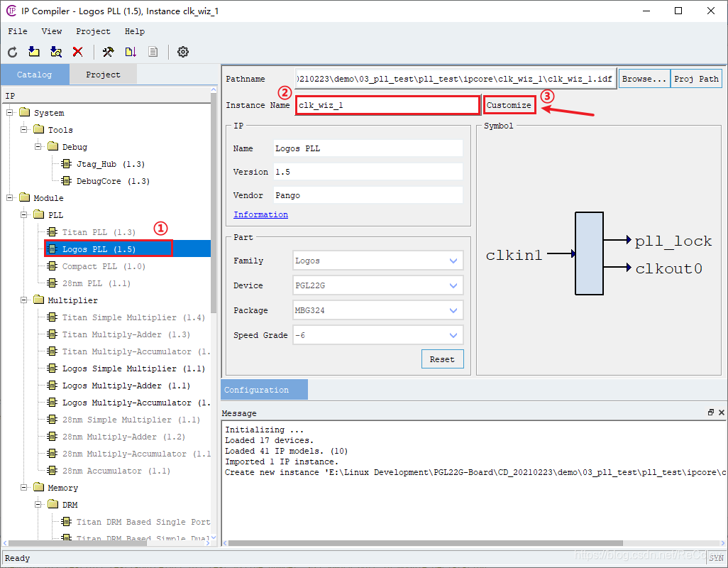Collapse the Multiplier tree node
This screenshot has width=728, height=568.
[24, 300]
